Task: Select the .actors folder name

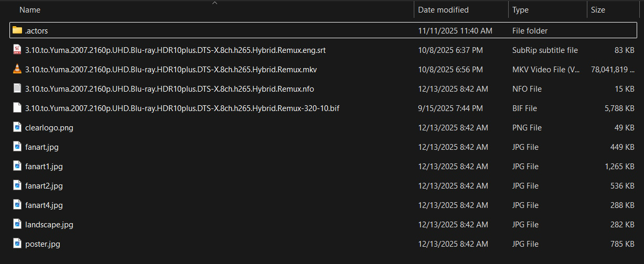Action: click(37, 31)
